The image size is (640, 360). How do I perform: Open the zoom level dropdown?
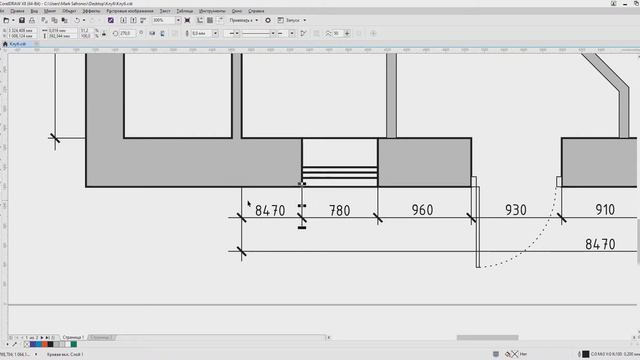(x=178, y=20)
